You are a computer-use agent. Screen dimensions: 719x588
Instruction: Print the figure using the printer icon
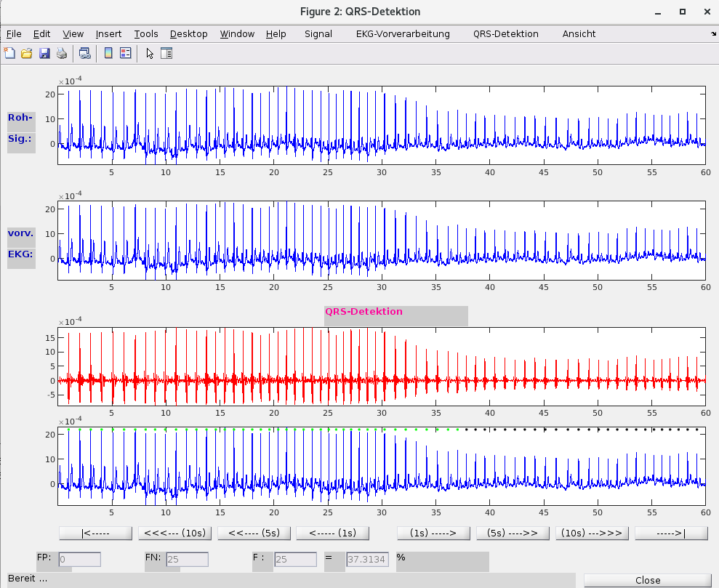(62, 53)
